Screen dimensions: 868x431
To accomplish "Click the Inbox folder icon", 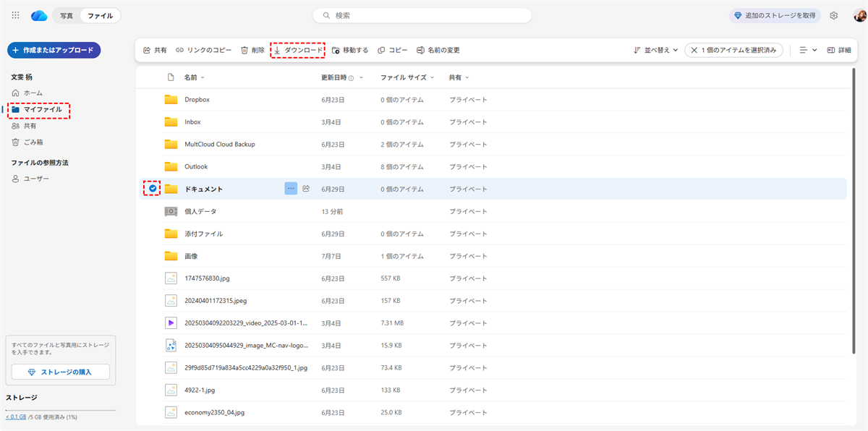I will pyautogui.click(x=171, y=121).
